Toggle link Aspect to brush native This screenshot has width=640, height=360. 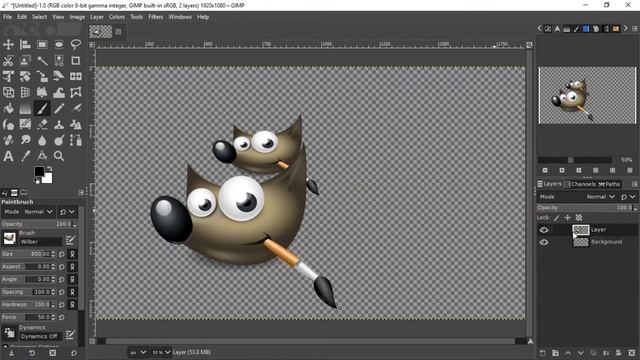72,267
